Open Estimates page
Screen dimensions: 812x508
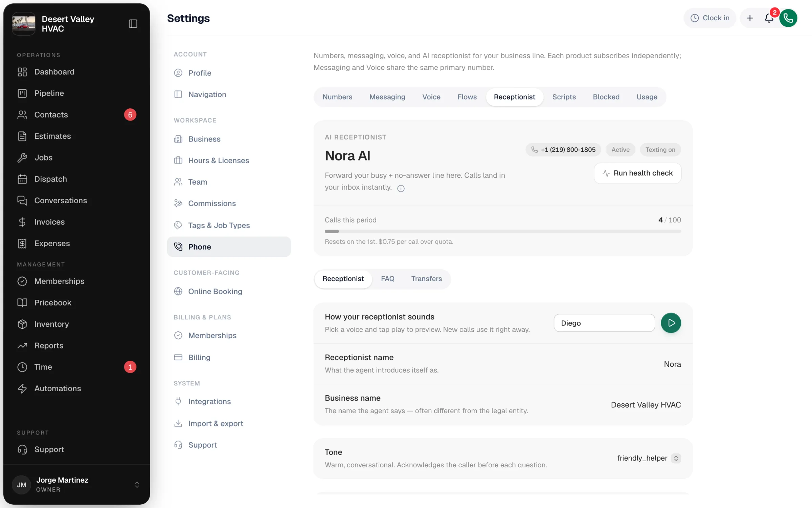click(x=76, y=136)
